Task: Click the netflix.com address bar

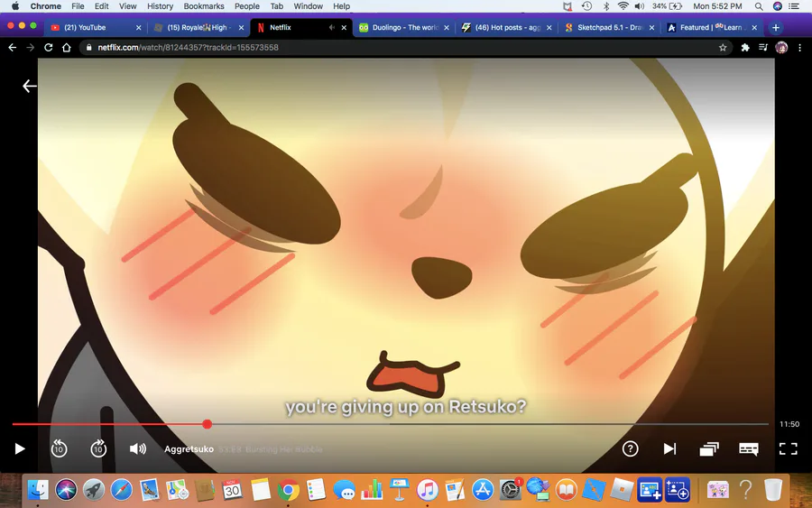Action: pyautogui.click(x=404, y=48)
